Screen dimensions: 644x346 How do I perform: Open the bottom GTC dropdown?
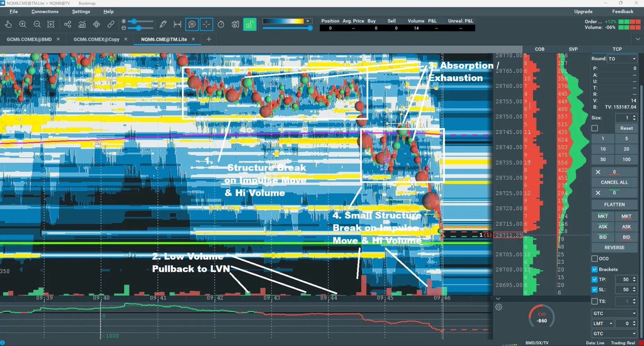click(x=613, y=334)
